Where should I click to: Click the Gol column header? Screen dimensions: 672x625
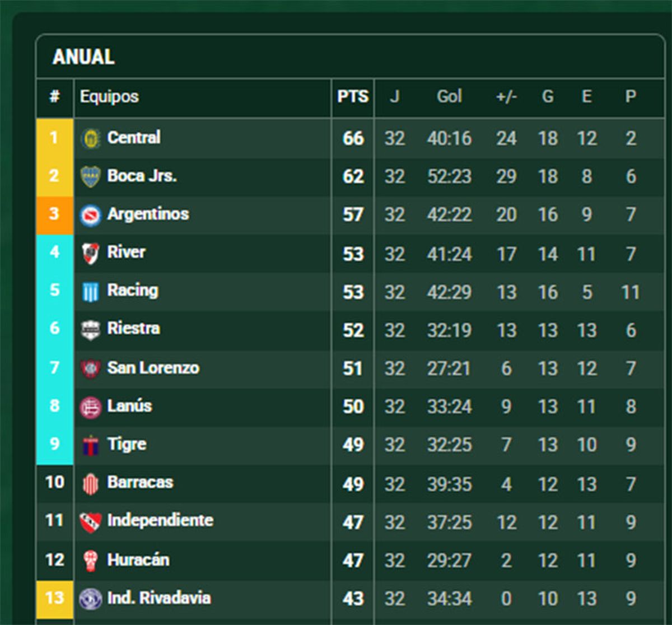click(x=449, y=97)
